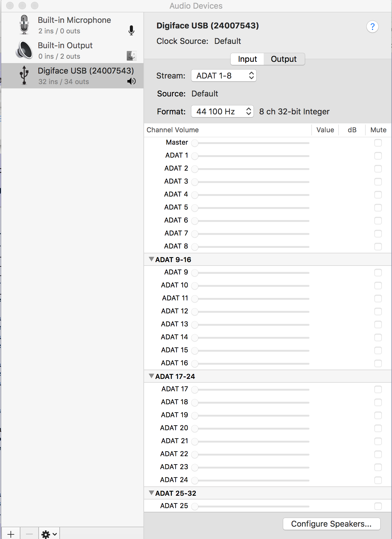Mute the ADAT 24 channel

tap(378, 480)
